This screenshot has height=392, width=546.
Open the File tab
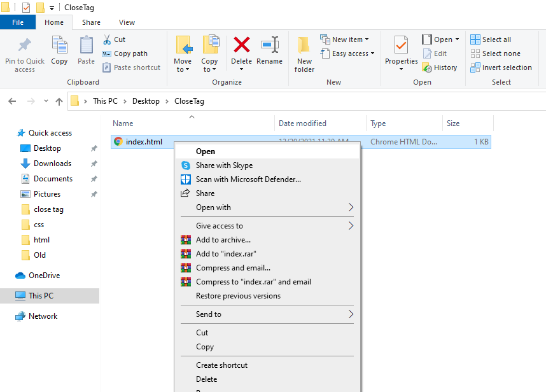18,22
